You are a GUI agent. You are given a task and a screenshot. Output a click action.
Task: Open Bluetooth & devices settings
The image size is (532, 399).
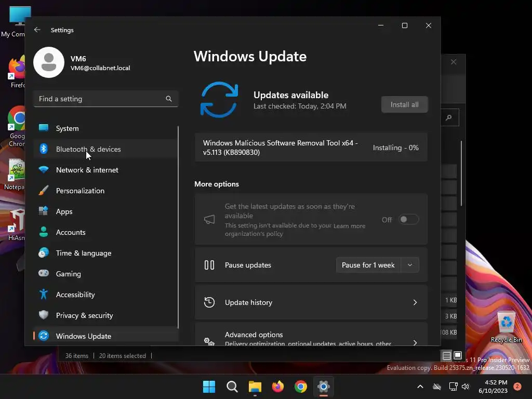[105, 149]
